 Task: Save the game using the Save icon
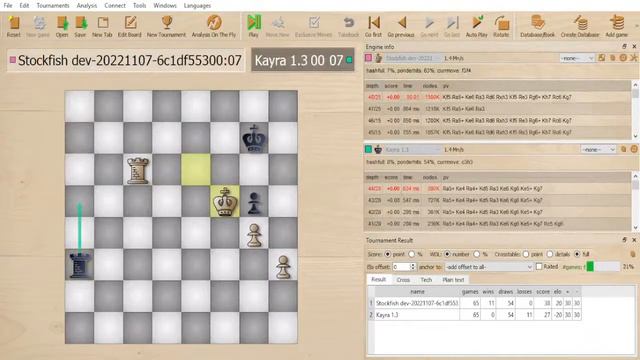point(80,26)
